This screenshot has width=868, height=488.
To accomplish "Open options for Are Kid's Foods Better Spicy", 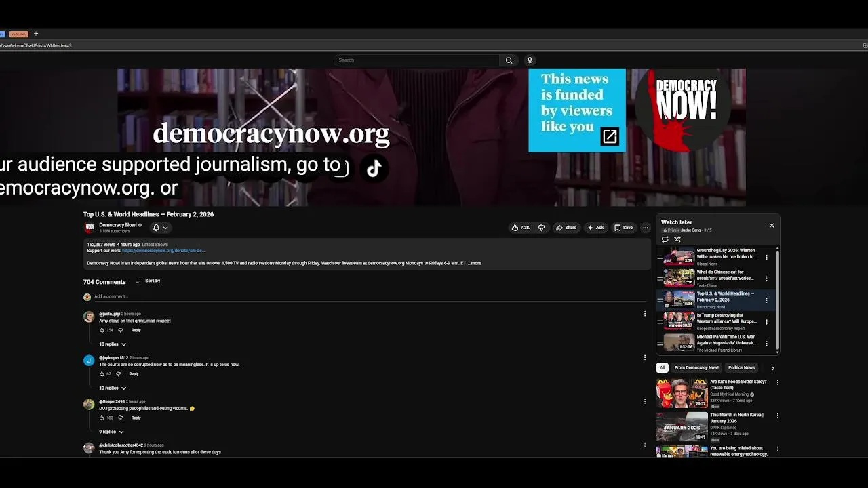I will pos(778,382).
